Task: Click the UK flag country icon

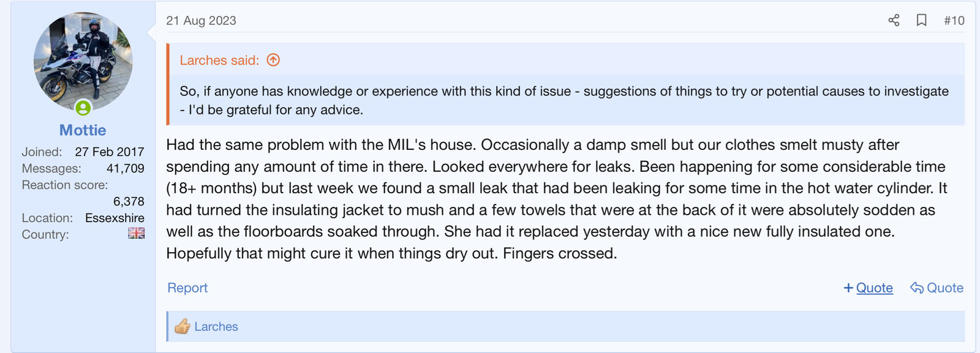Action: click(x=136, y=234)
